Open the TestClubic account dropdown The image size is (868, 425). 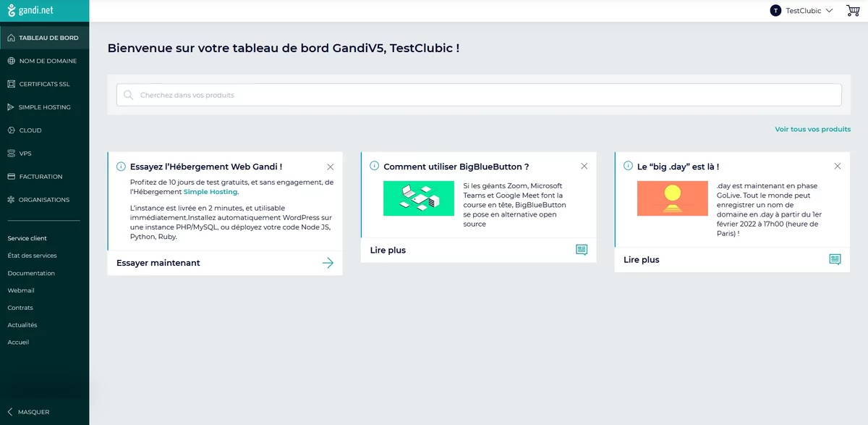pyautogui.click(x=801, y=11)
